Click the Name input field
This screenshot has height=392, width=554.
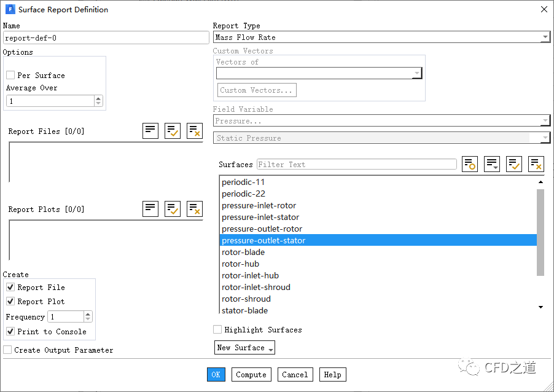(x=106, y=37)
